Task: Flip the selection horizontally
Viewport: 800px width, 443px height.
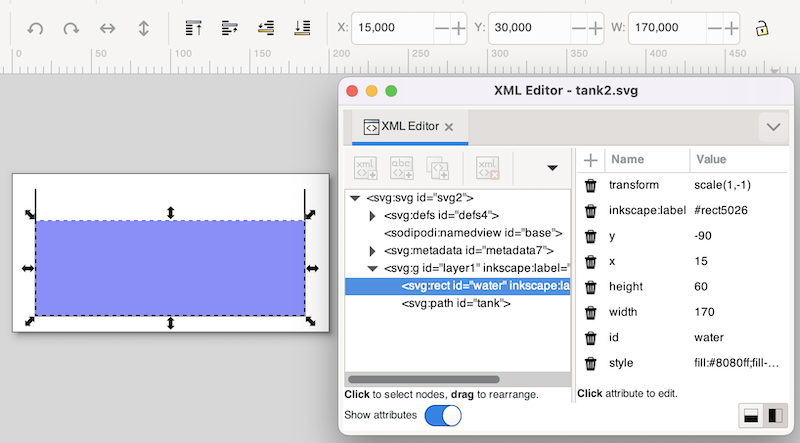Action: pyautogui.click(x=107, y=29)
